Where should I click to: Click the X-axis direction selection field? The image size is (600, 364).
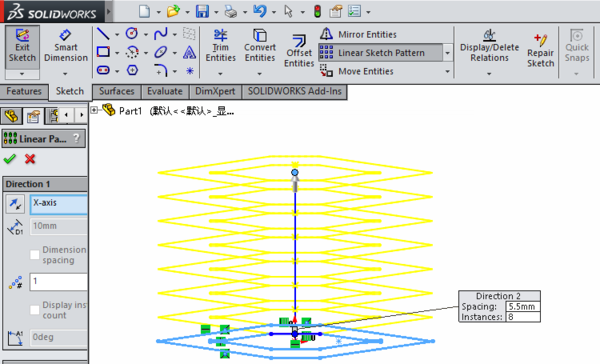click(59, 204)
